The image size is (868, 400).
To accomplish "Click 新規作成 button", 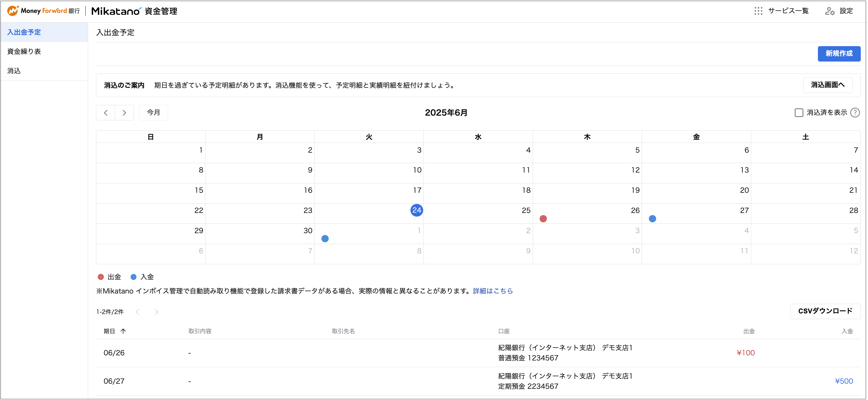I will point(839,53).
